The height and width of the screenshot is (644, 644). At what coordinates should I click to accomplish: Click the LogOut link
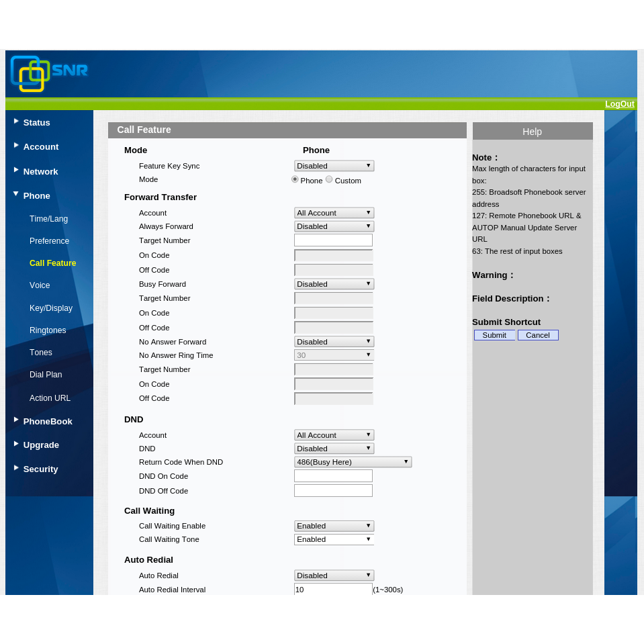point(619,104)
